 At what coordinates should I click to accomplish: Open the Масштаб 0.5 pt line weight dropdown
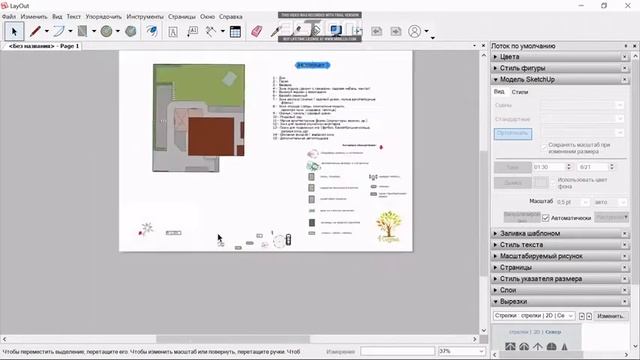[573, 202]
